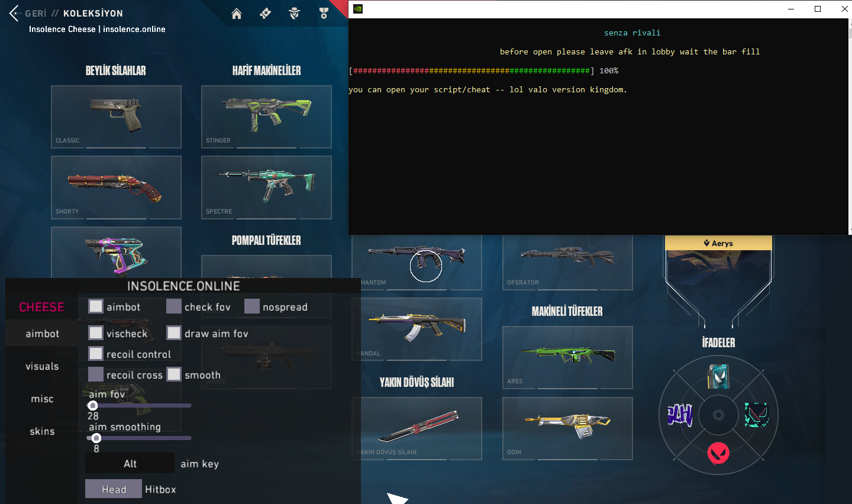Click the back arrow next to GERİ
This screenshot has width=852, height=504.
tap(15, 13)
